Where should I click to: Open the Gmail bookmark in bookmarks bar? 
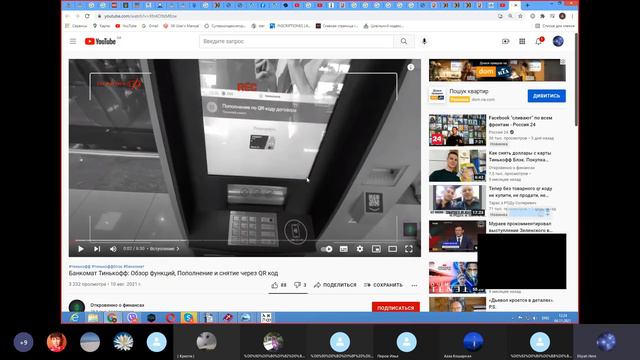click(x=150, y=26)
